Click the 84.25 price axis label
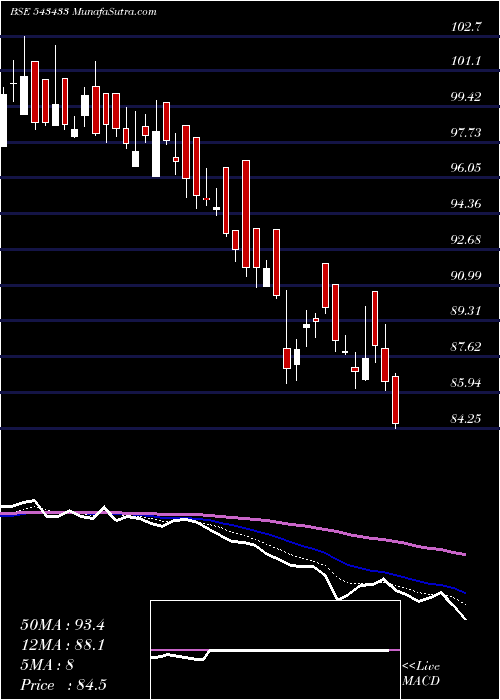Screen dimensions: 500x700 (x=466, y=418)
